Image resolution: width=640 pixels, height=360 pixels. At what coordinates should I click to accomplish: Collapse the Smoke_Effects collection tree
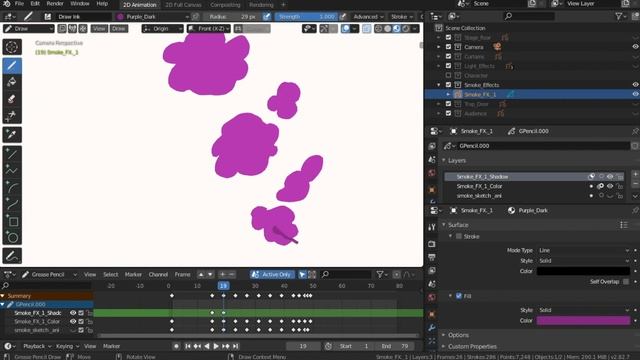pos(439,85)
